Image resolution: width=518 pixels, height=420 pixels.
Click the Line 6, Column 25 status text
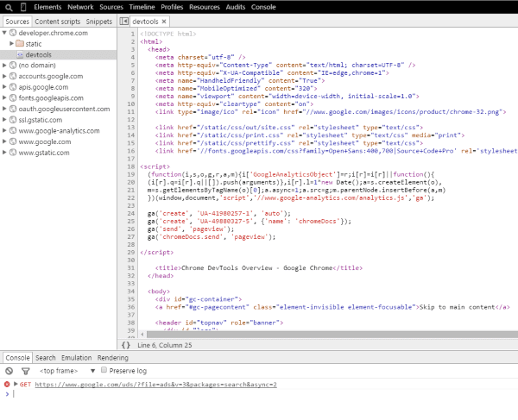point(165,345)
